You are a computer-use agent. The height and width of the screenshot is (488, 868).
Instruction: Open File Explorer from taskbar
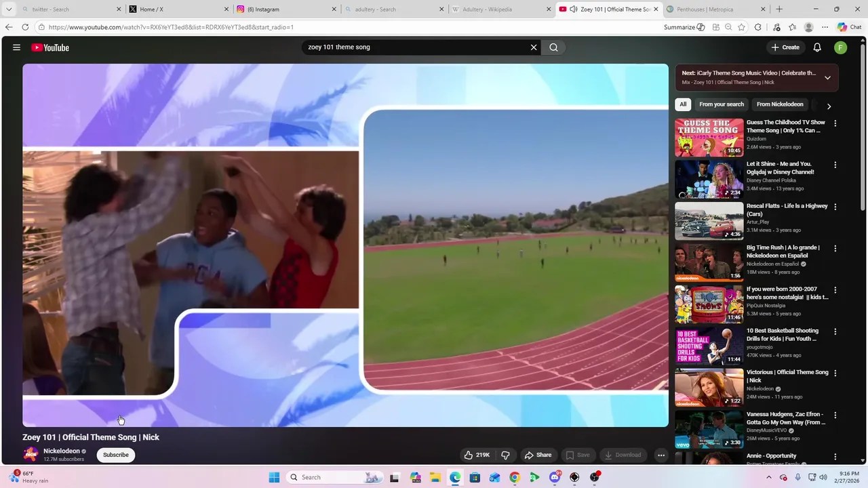click(435, 477)
